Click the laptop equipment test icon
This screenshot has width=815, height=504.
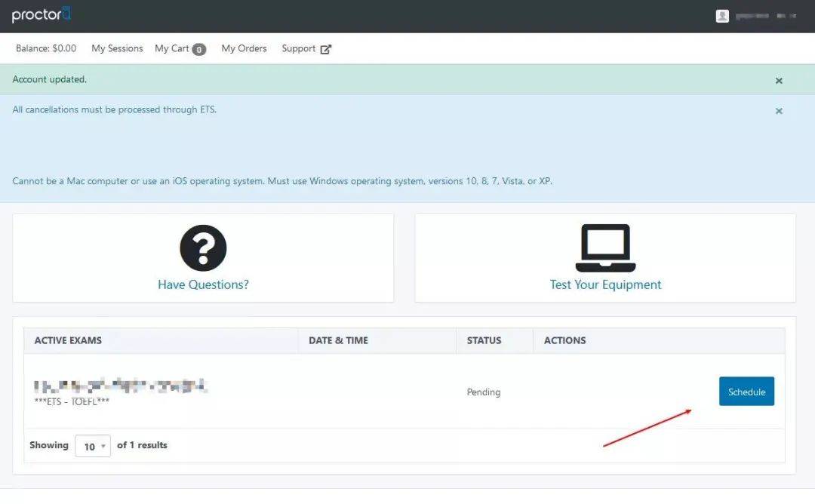pyautogui.click(x=605, y=247)
